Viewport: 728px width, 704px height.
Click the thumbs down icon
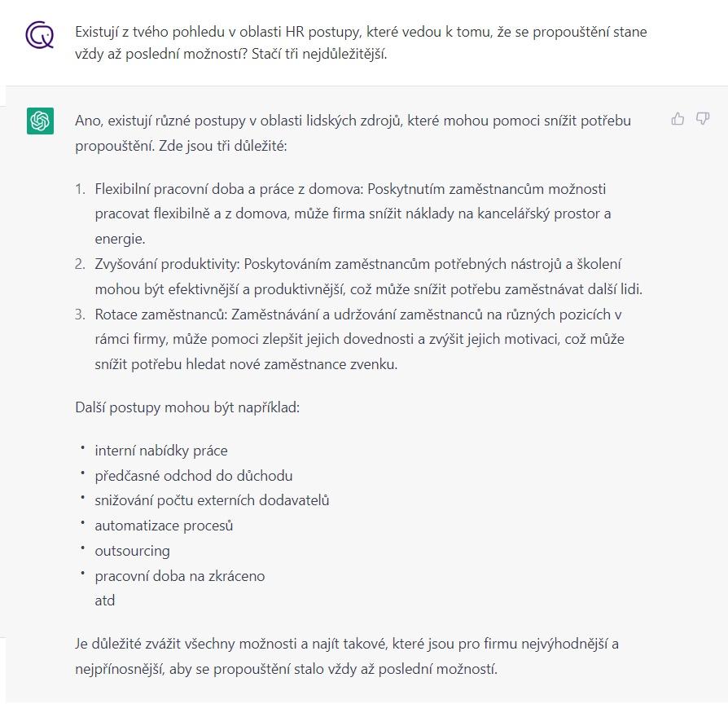point(703,119)
